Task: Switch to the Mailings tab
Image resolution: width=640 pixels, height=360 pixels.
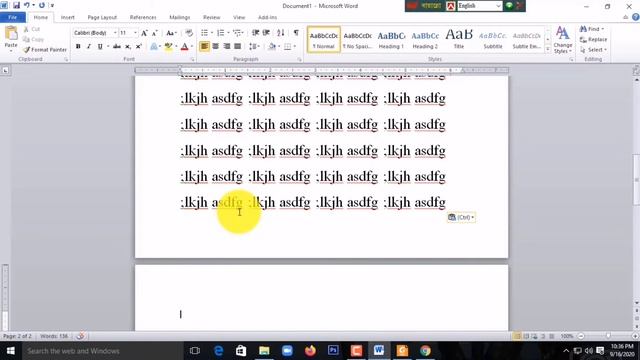Action: (x=180, y=17)
